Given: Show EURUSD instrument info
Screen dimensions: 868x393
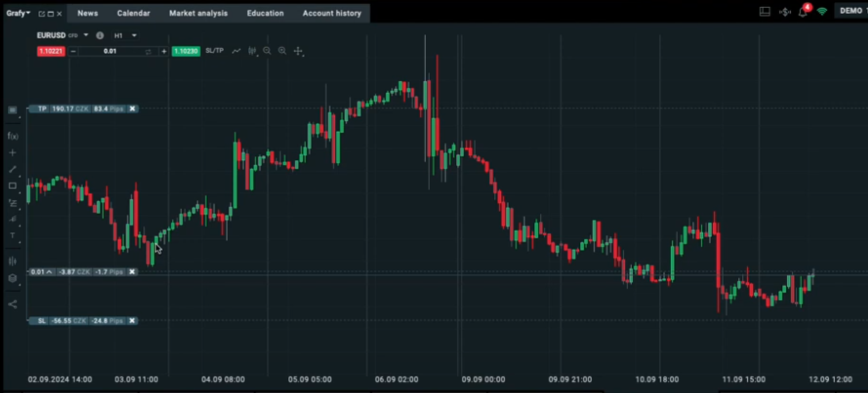Looking at the screenshot, I should tap(100, 35).
